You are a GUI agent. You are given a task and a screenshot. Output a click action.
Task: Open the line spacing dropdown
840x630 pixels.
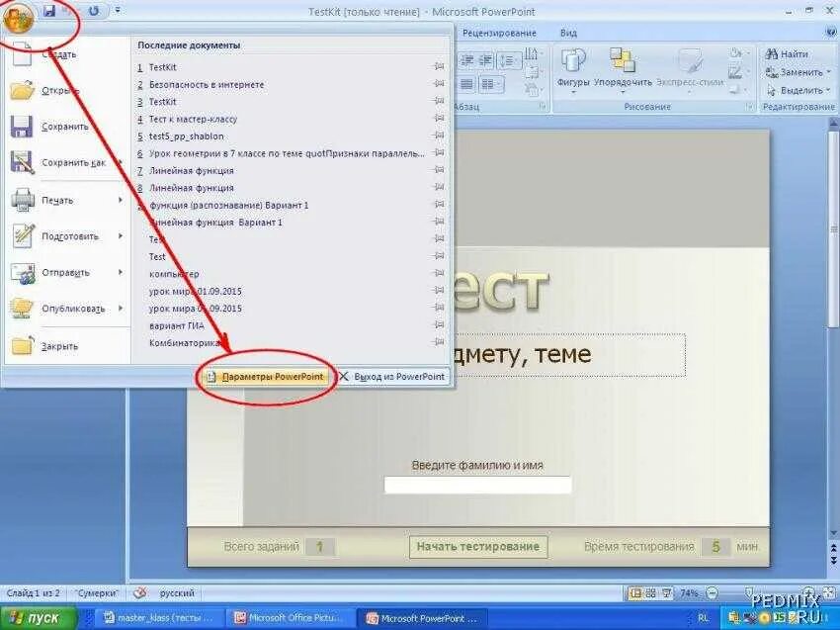coord(508,60)
